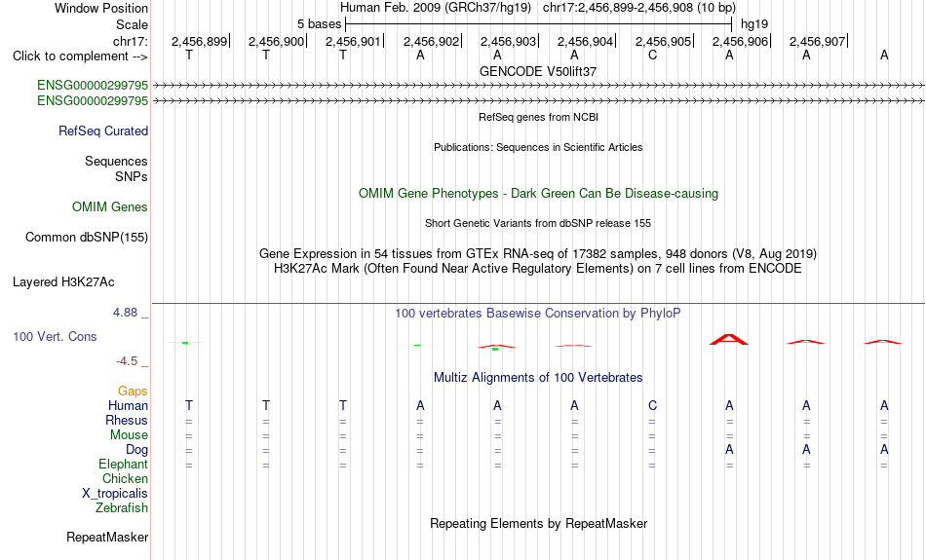The image size is (926, 560).
Task: Click the Dog species label
Action: click(137, 450)
